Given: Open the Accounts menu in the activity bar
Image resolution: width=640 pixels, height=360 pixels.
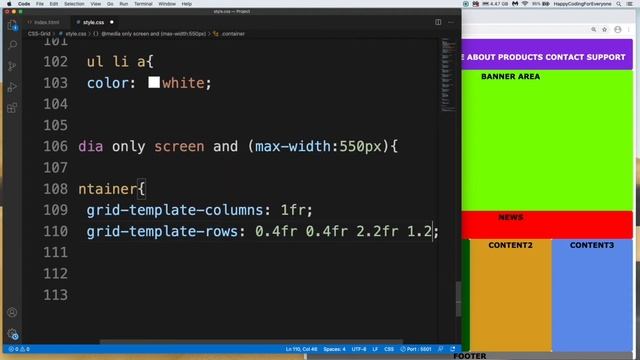Looking at the screenshot, I should pyautogui.click(x=12, y=312).
